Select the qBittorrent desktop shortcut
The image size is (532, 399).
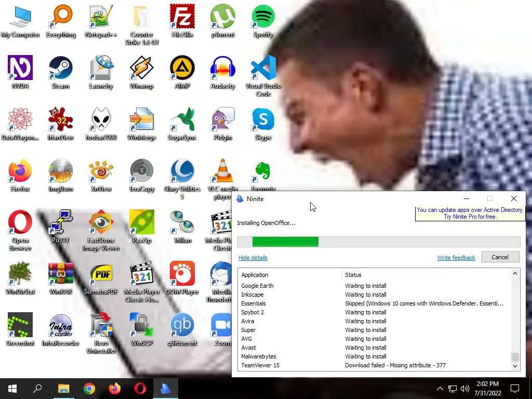(x=182, y=329)
